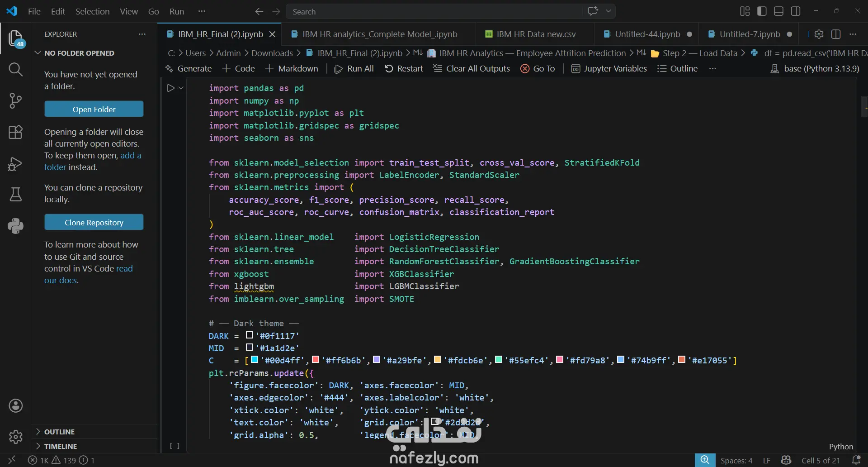The height and width of the screenshot is (467, 868).
Task: Open the Explorer view icon
Action: click(16, 38)
